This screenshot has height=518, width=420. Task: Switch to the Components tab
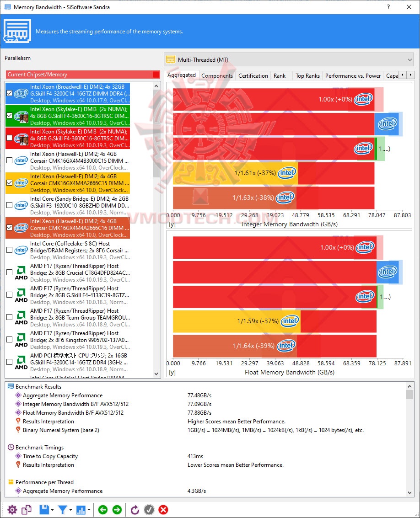click(217, 75)
